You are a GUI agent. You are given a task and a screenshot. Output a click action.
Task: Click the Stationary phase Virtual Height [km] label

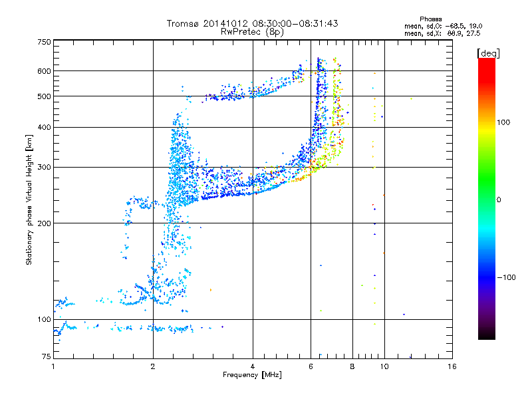(29, 200)
